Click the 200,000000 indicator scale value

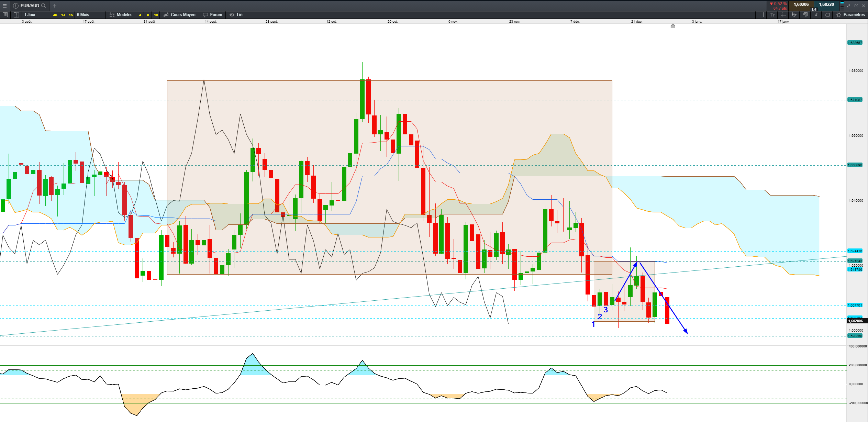pos(858,365)
